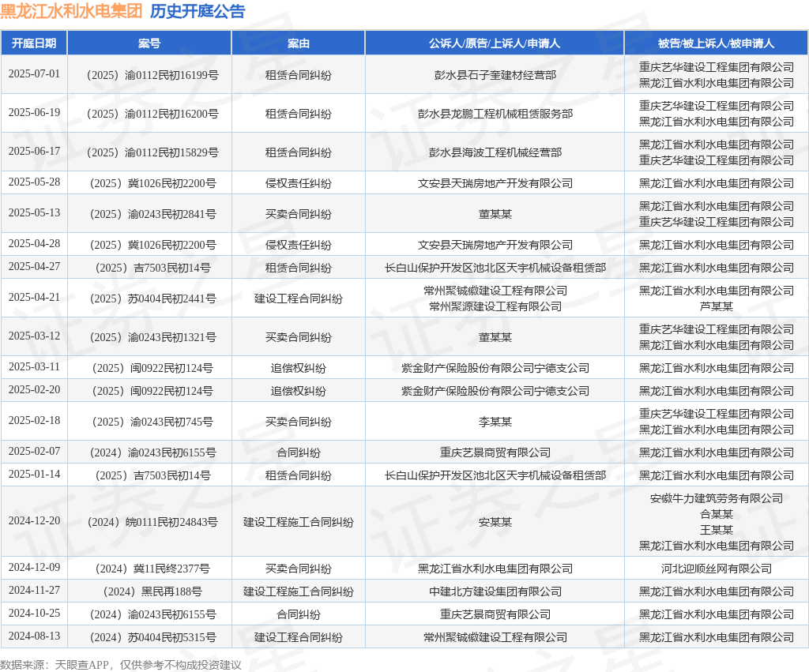This screenshot has height=672, width=809.
Task: Click defendant 王某某
Action: tap(716, 530)
